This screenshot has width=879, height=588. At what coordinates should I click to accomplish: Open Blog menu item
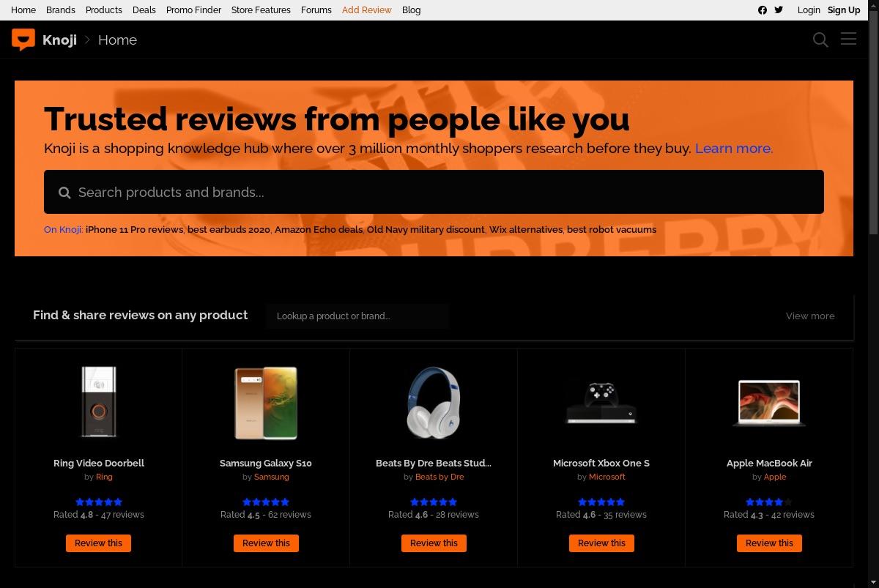coord(412,10)
